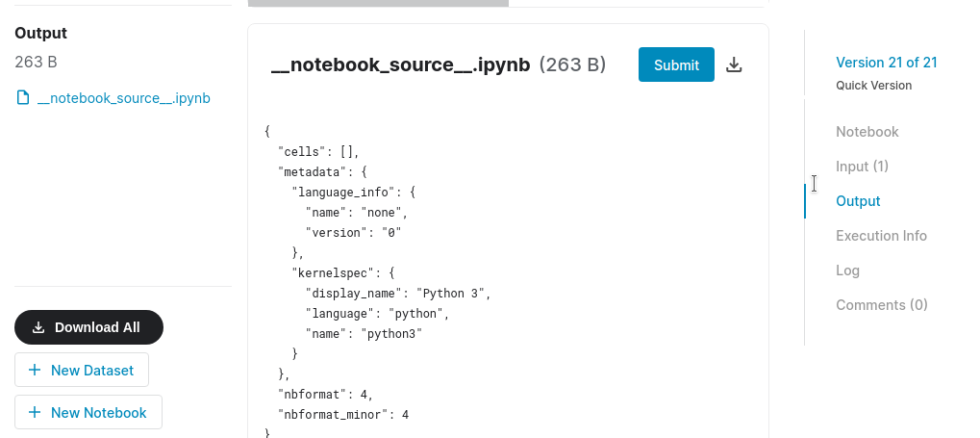This screenshot has width=980, height=438.
Task: Click the "263 B" size under Output
Action: coord(36,62)
